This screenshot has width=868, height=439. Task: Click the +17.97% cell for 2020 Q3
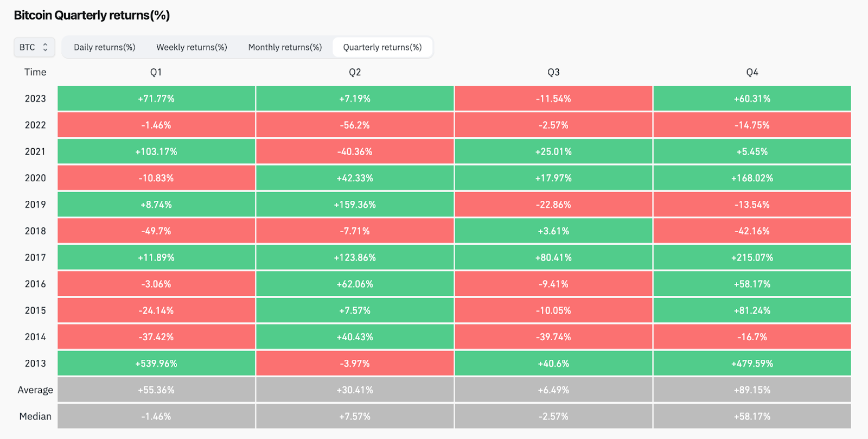pyautogui.click(x=553, y=178)
